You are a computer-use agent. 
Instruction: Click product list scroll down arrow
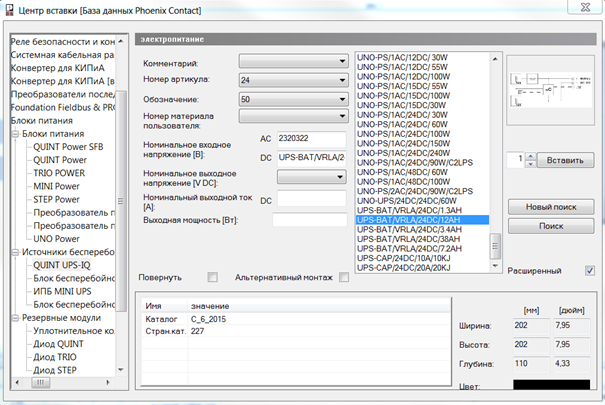pyautogui.click(x=495, y=266)
